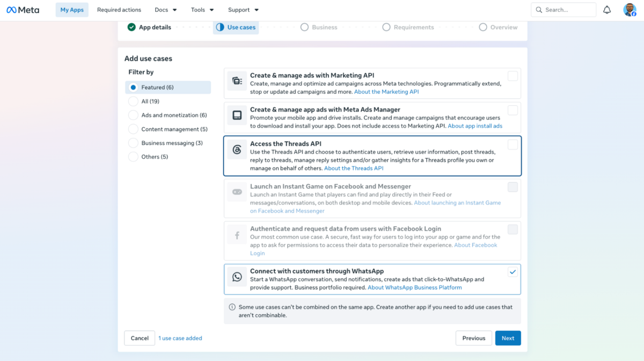
Task: Check the Access the Threads API checkbox
Action: pos(513,145)
